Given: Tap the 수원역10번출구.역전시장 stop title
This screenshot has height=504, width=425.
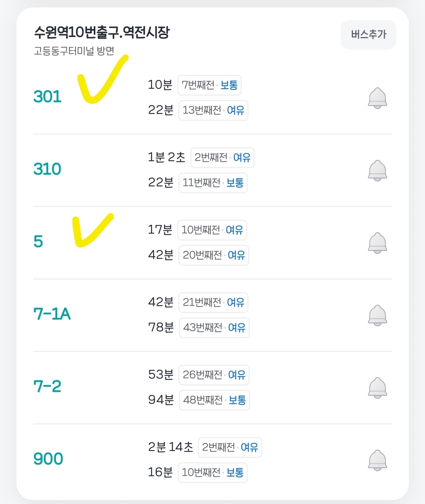Looking at the screenshot, I should click(102, 32).
